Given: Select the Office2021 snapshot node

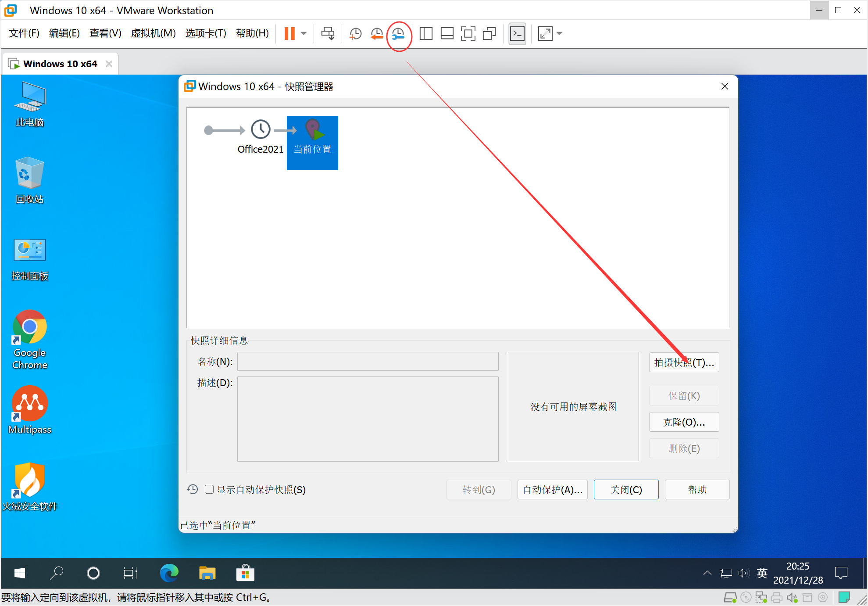Looking at the screenshot, I should click(x=259, y=130).
